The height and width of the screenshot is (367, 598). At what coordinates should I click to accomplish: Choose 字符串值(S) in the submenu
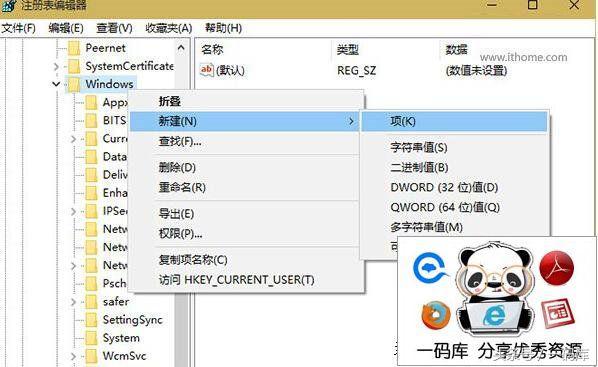click(454, 148)
